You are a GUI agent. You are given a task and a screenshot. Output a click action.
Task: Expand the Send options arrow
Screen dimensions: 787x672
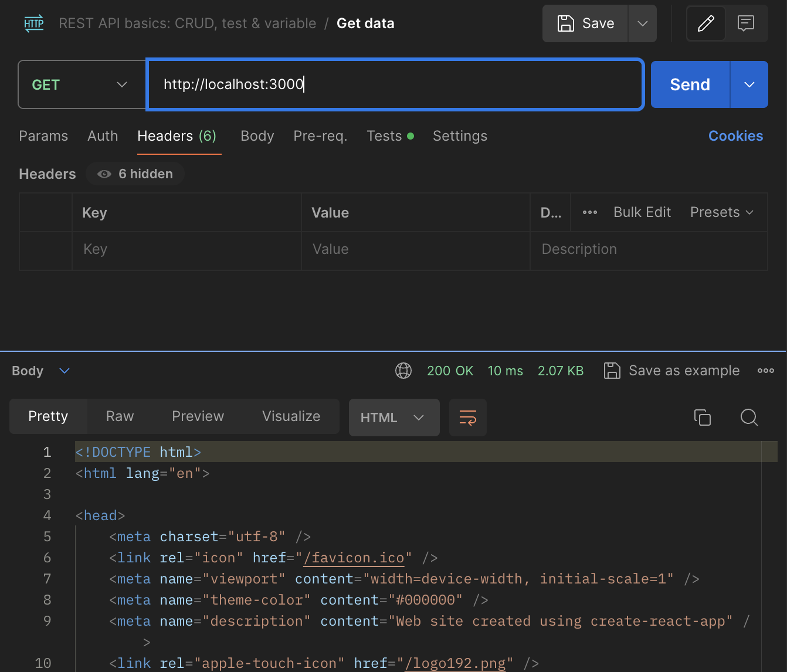749,84
